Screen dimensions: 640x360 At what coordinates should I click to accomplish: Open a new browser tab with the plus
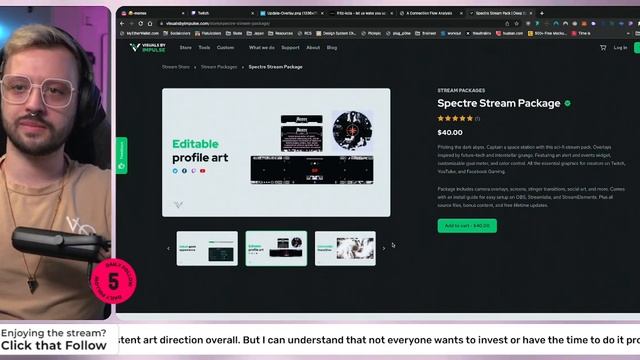[542, 13]
